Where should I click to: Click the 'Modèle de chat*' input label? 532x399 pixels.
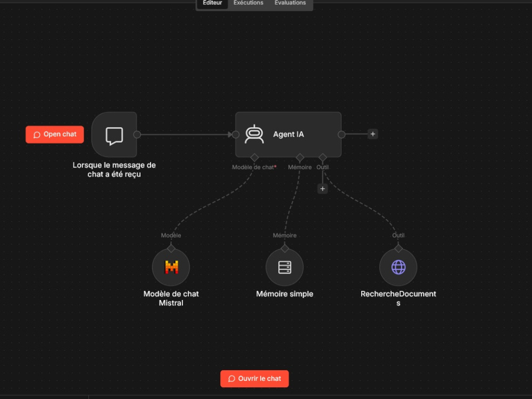tap(254, 167)
